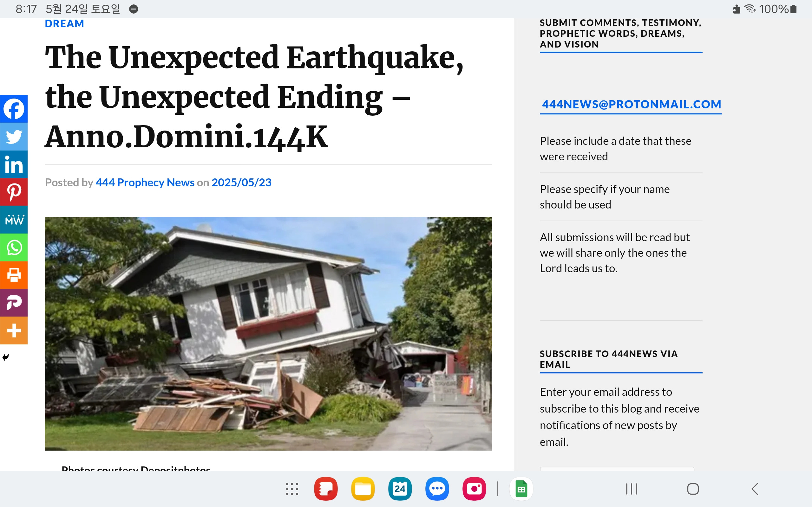This screenshot has height=507, width=812.
Task: Launch the Calendar app in taskbar
Action: pyautogui.click(x=400, y=489)
